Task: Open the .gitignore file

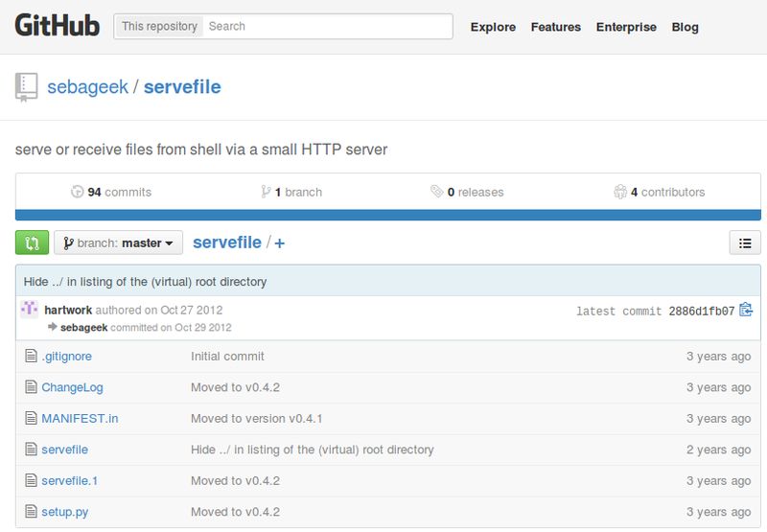Action: point(66,356)
